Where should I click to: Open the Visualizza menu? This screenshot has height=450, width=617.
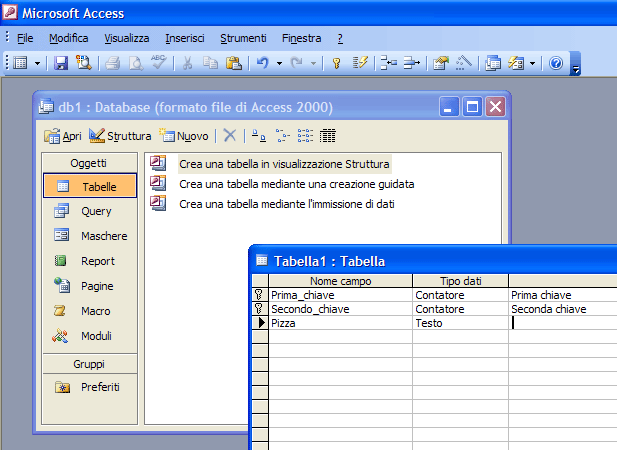127,38
